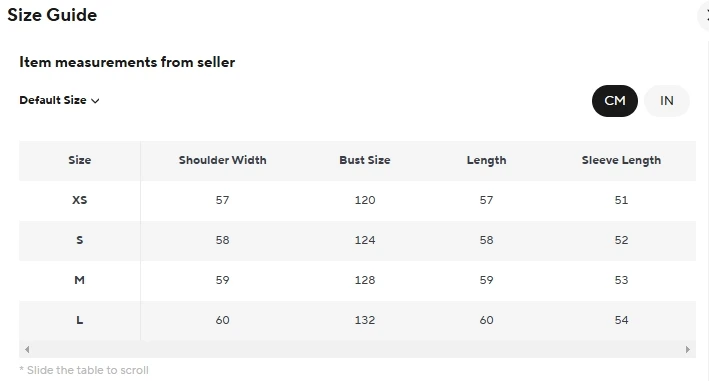Image resolution: width=709 pixels, height=381 pixels.
Task: Click the scroll right arrow of the table
Action: (x=688, y=349)
